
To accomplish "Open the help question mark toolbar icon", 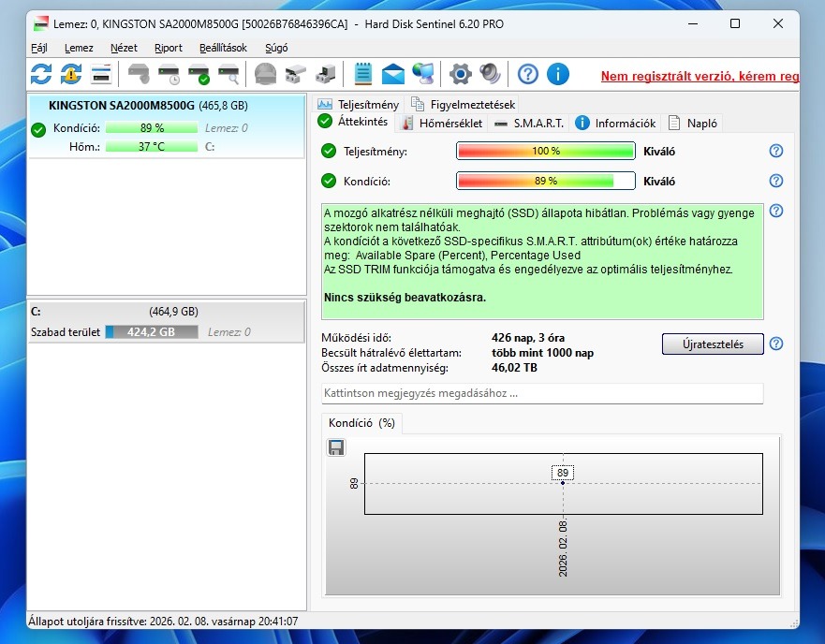I will (528, 74).
